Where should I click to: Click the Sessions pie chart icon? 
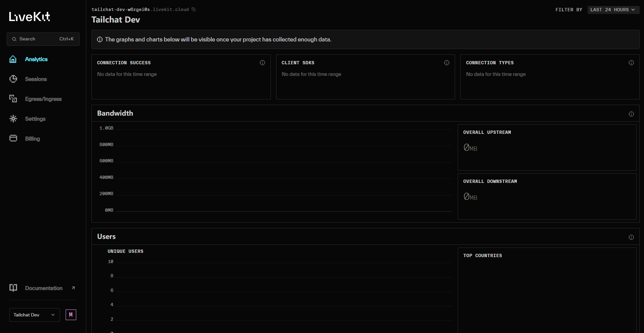click(13, 79)
